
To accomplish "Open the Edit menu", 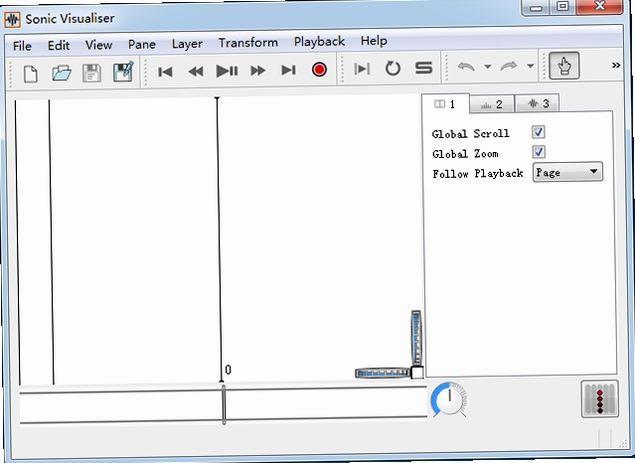I will tap(59, 45).
